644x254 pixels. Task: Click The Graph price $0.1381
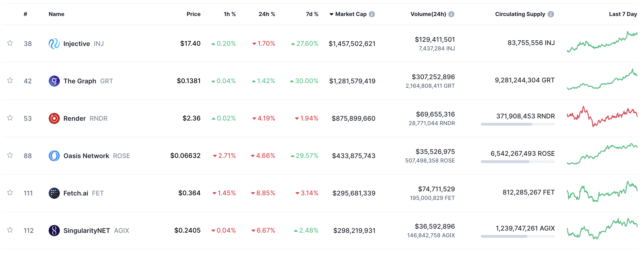[189, 81]
